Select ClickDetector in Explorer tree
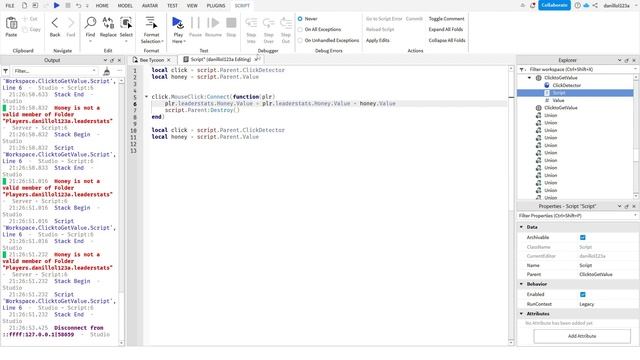Viewport: 640px width, 360px height. (567, 85)
